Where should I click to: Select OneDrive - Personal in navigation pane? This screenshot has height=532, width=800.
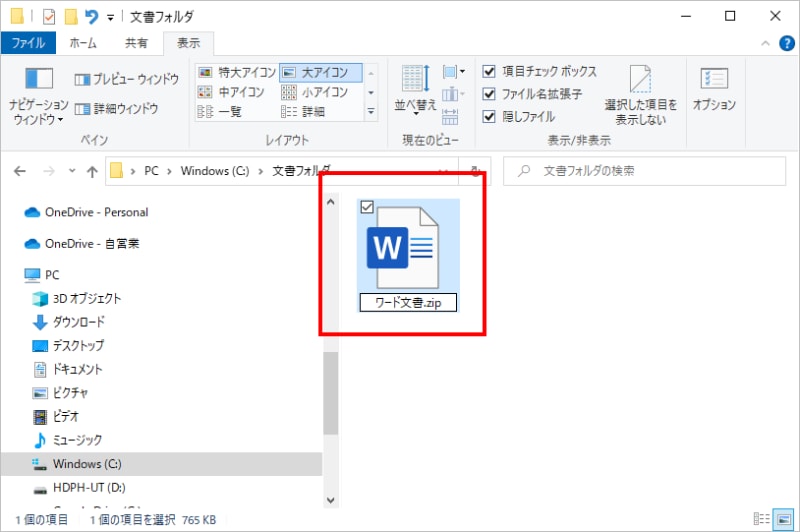click(x=86, y=212)
